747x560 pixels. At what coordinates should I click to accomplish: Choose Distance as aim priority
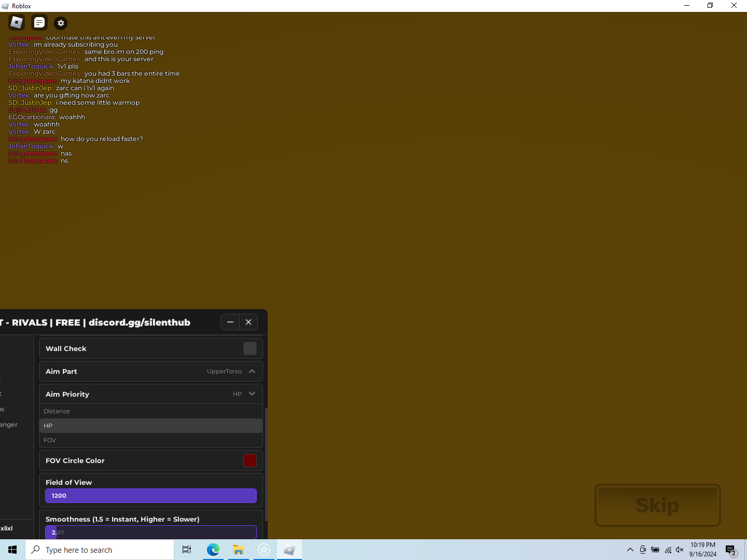(151, 411)
